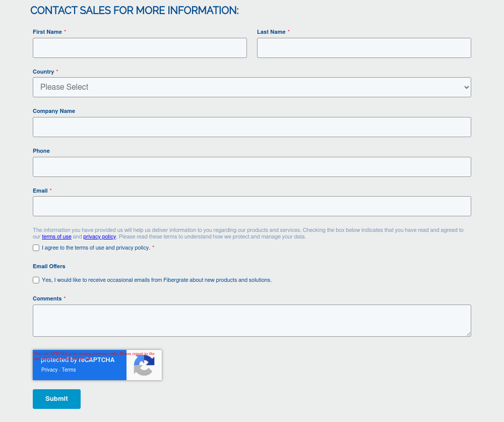The height and width of the screenshot is (422, 504).
Task: Enable the Fibergrate email offers checkbox
Action: tap(36, 280)
